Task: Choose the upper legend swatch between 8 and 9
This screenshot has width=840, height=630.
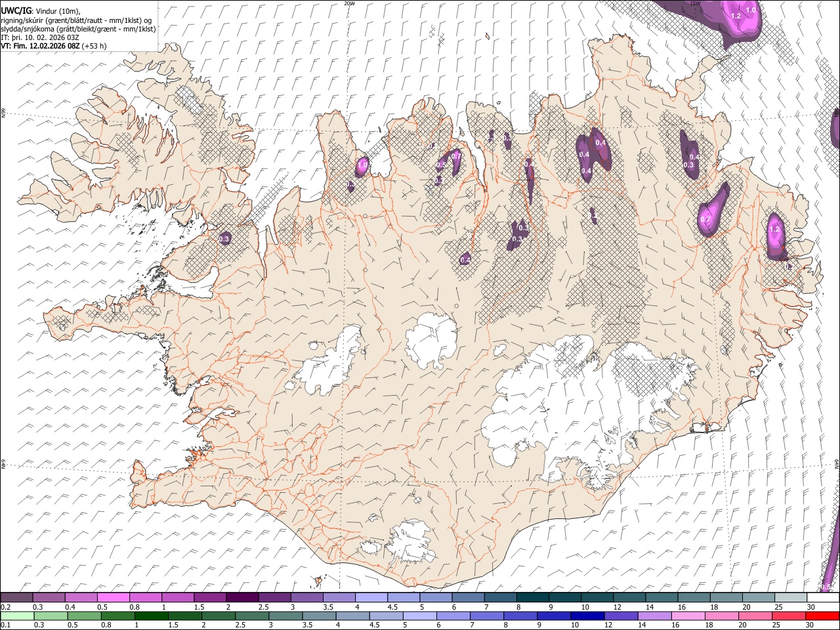Action: pyautogui.click(x=533, y=598)
